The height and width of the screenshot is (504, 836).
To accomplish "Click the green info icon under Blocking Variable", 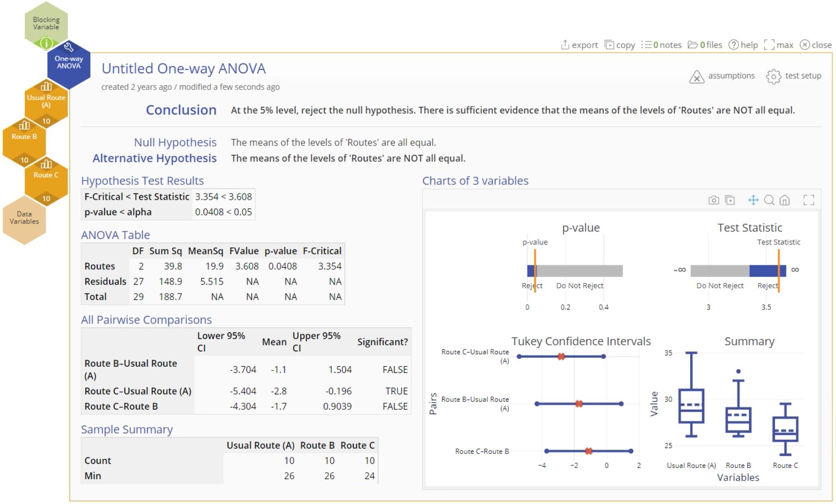I will point(46,44).
